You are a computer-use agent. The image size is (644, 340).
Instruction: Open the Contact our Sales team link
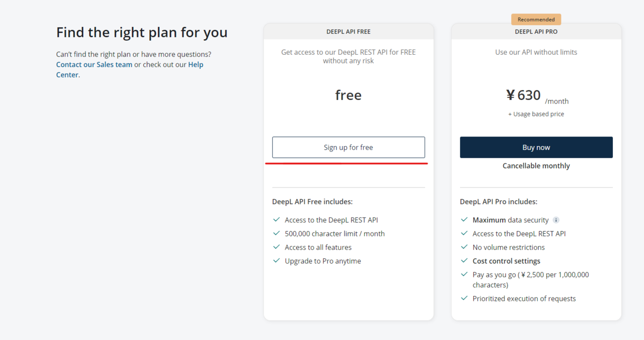coord(94,64)
